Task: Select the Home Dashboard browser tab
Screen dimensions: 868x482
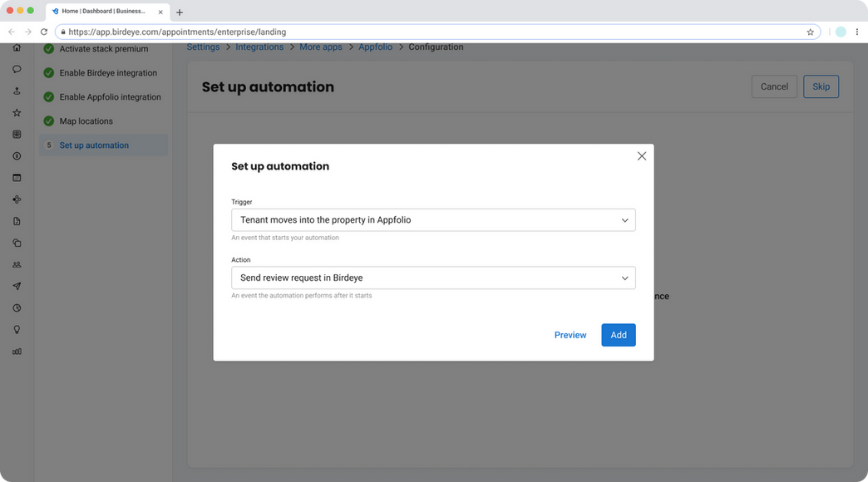Action: point(108,12)
